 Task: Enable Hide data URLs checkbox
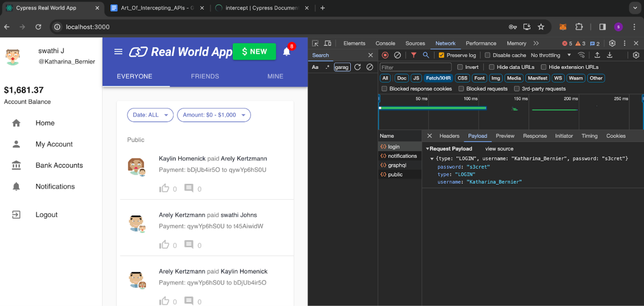coord(491,67)
